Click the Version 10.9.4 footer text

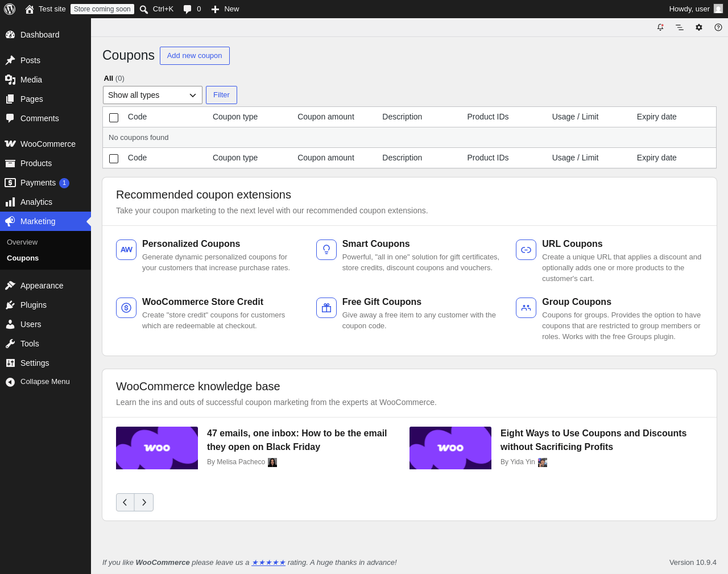pyautogui.click(x=693, y=563)
